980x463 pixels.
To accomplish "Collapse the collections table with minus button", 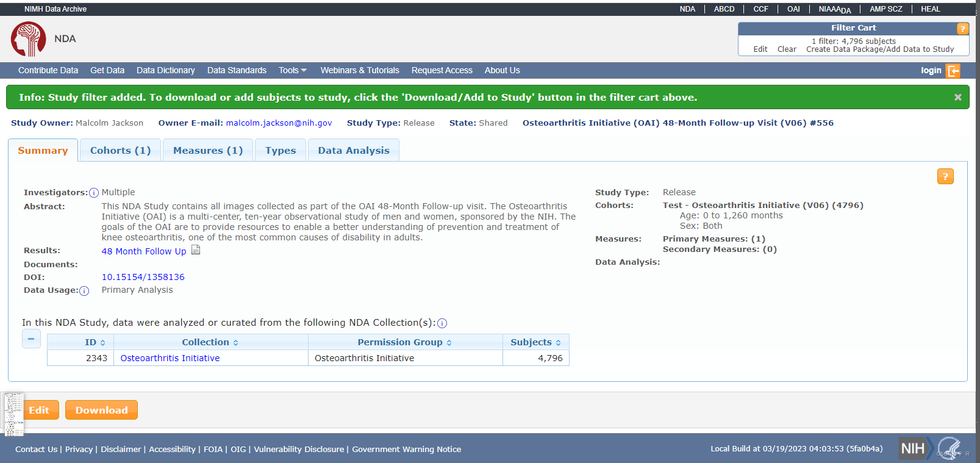I will [x=31, y=339].
